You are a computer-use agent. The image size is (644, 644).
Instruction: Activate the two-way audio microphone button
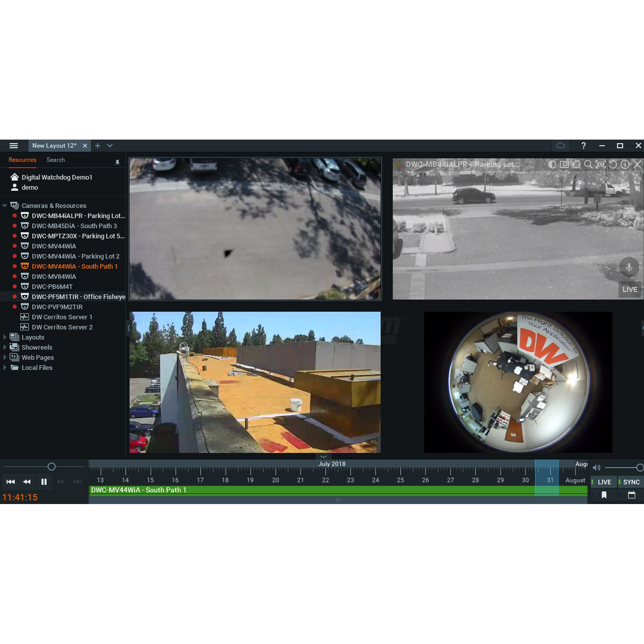point(629,267)
